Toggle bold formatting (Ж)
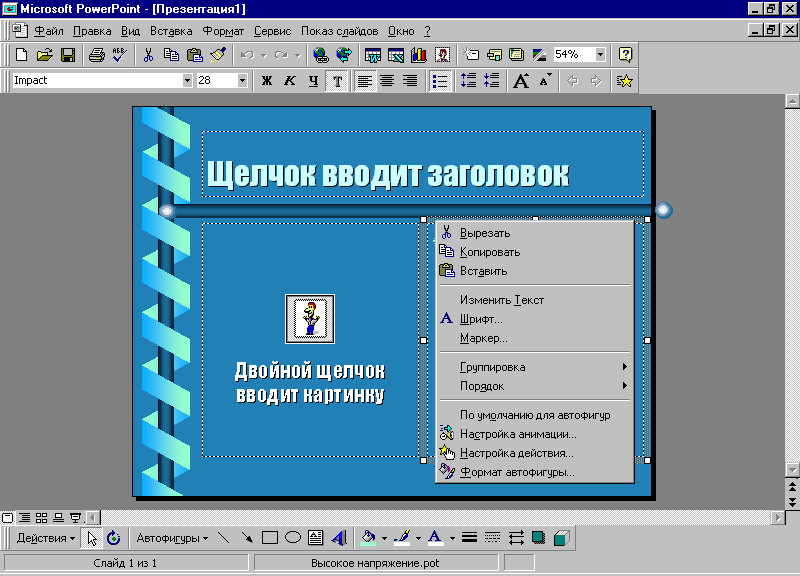The image size is (800, 576). (x=267, y=81)
